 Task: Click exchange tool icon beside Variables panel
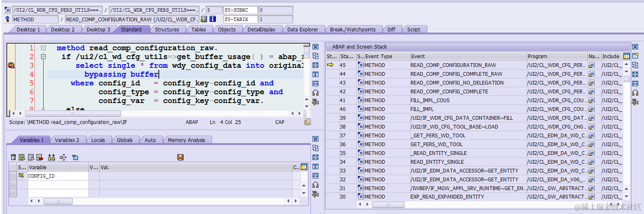316,148
